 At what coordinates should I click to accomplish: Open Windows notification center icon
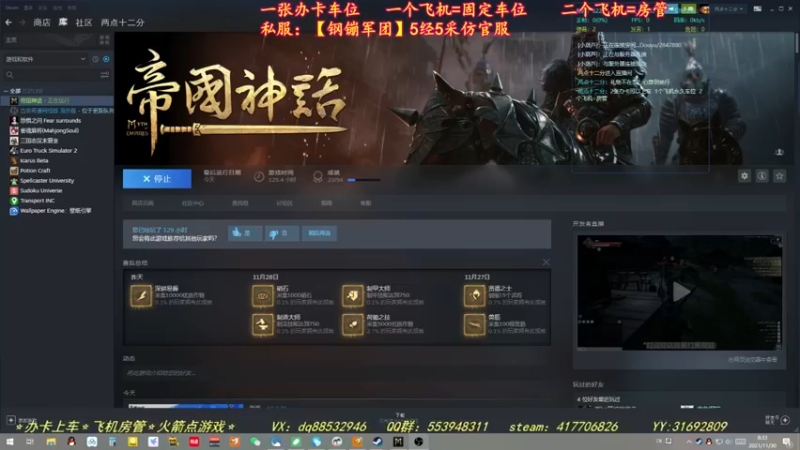(788, 442)
